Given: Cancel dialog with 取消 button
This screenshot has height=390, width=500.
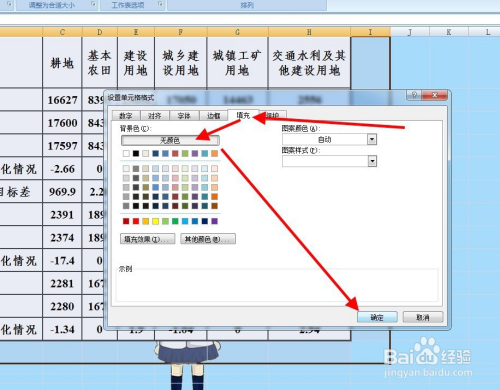Looking at the screenshot, I should click(x=423, y=317).
